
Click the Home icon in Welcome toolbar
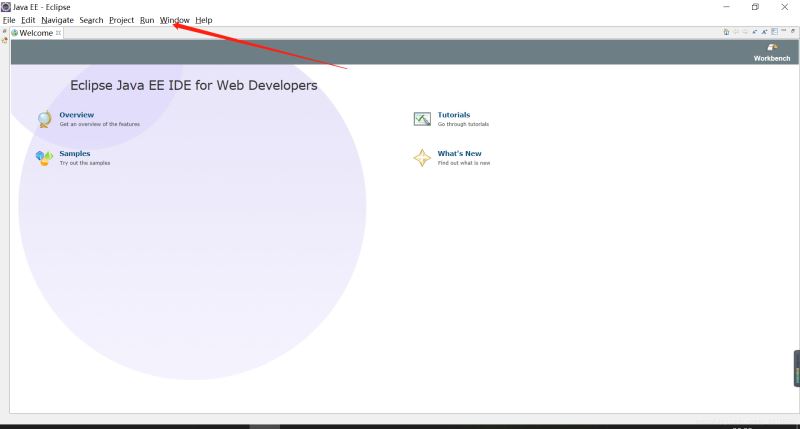pyautogui.click(x=726, y=32)
